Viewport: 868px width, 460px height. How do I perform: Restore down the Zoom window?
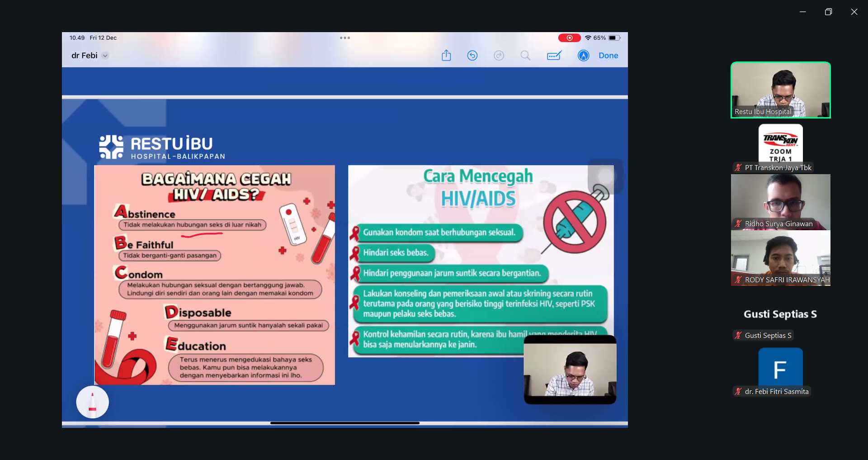[x=828, y=12]
